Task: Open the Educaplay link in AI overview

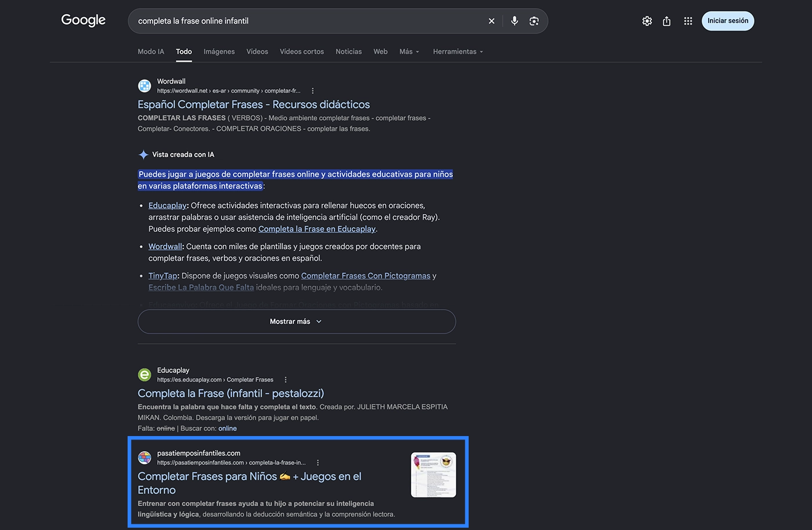Action: [168, 205]
